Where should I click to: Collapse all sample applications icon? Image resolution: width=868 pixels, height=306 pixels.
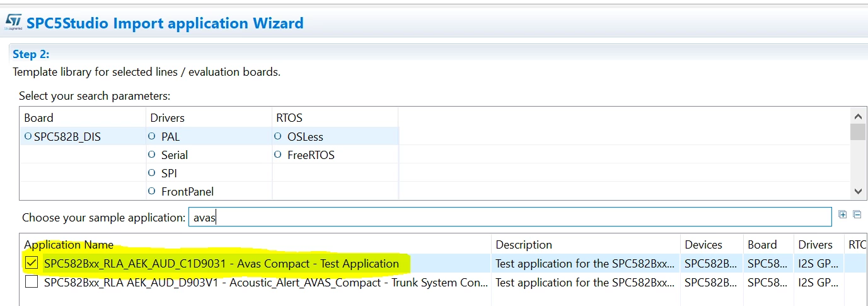point(857,215)
